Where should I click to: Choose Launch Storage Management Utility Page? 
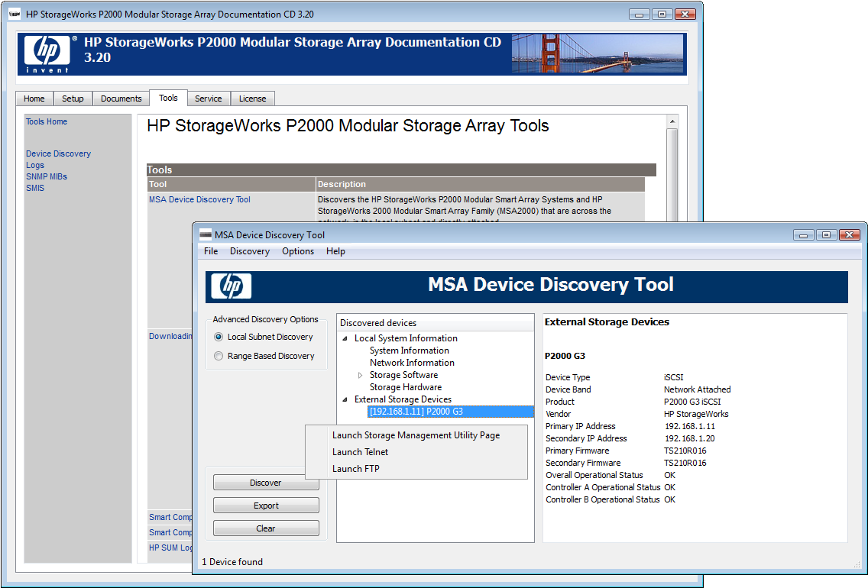click(x=416, y=435)
